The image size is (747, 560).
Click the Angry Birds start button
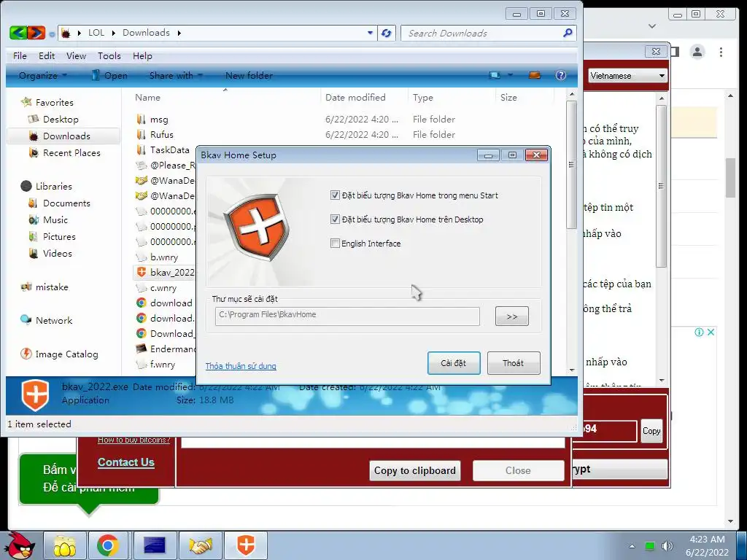20,545
